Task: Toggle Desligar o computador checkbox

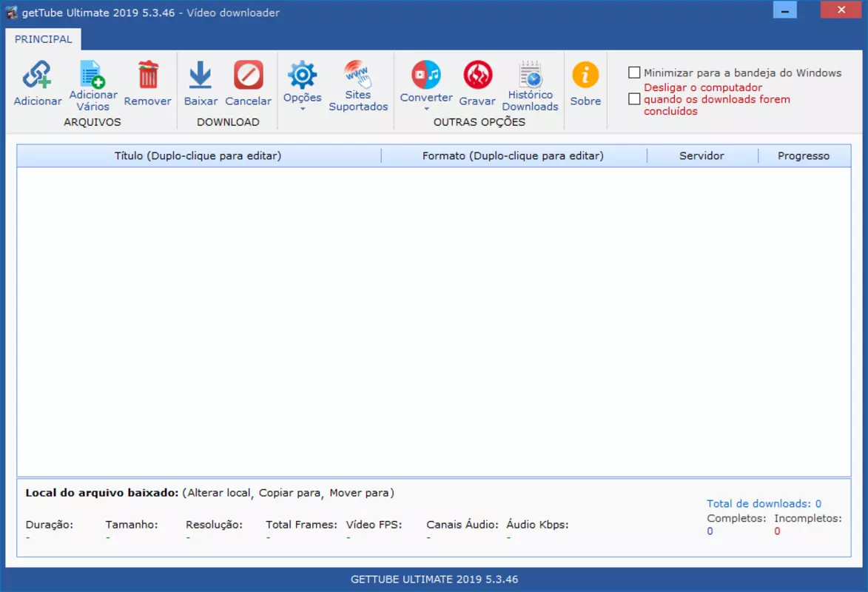Action: (634, 99)
